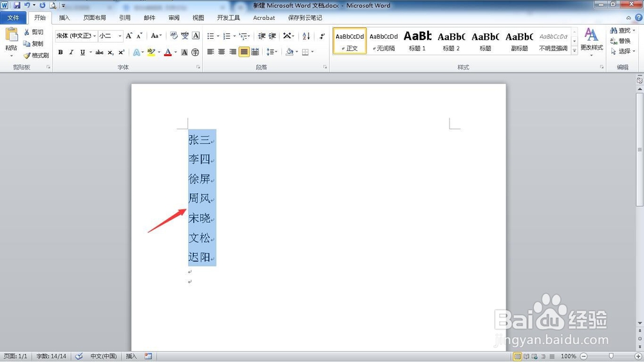Image resolution: width=644 pixels, height=362 pixels.
Task: Toggle bold formatting
Action: point(61,52)
